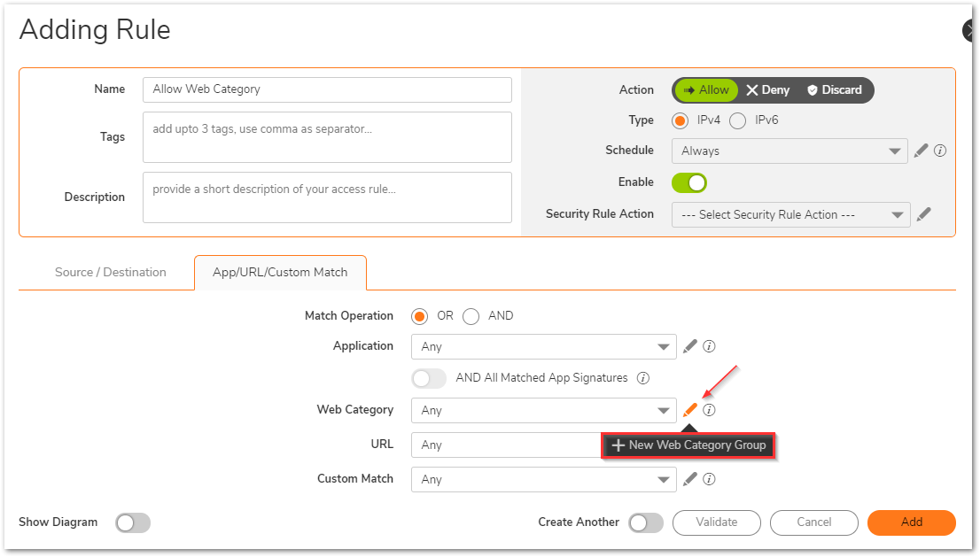Click into the Description text field

[x=327, y=197]
